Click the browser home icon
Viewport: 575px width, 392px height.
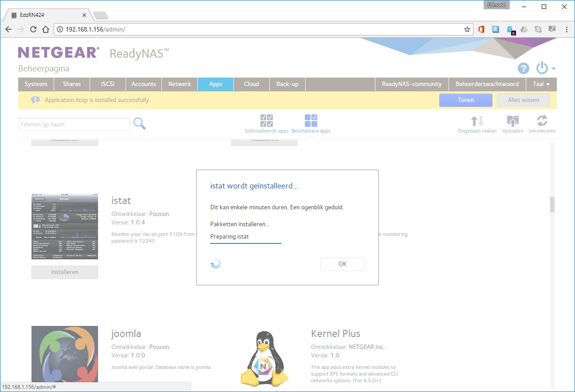point(46,29)
